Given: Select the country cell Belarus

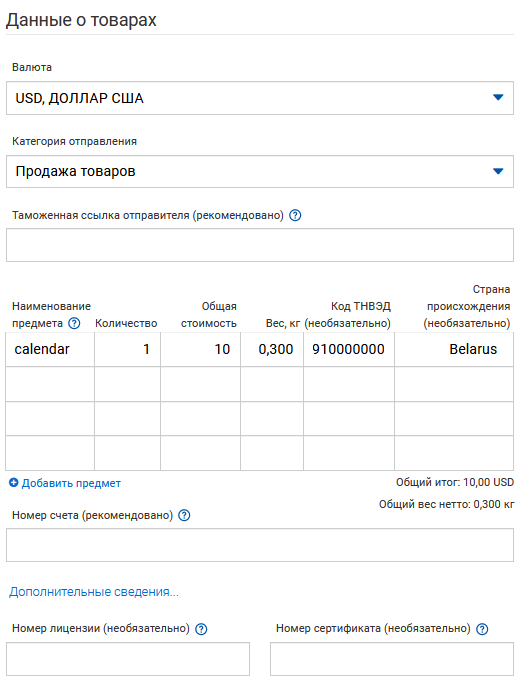Looking at the screenshot, I should (454, 349).
